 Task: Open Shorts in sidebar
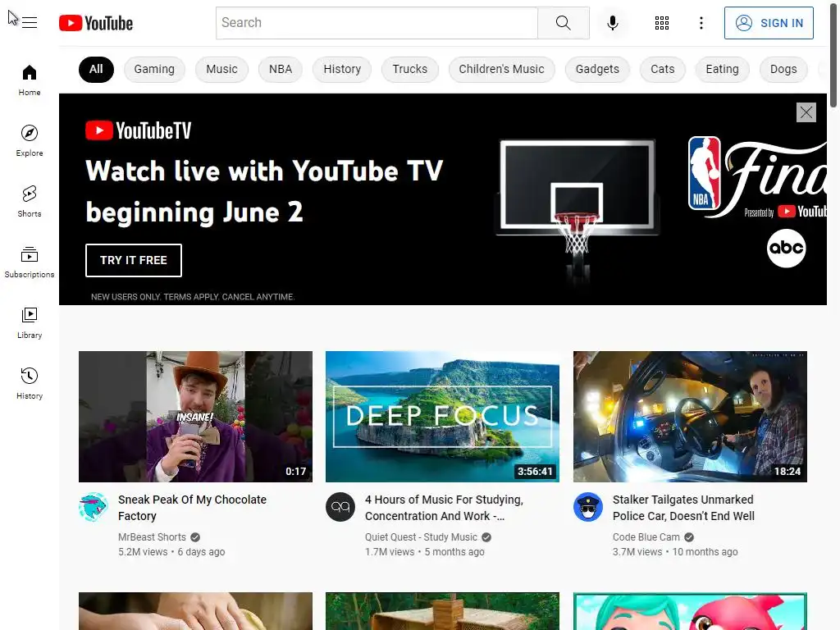30,202
